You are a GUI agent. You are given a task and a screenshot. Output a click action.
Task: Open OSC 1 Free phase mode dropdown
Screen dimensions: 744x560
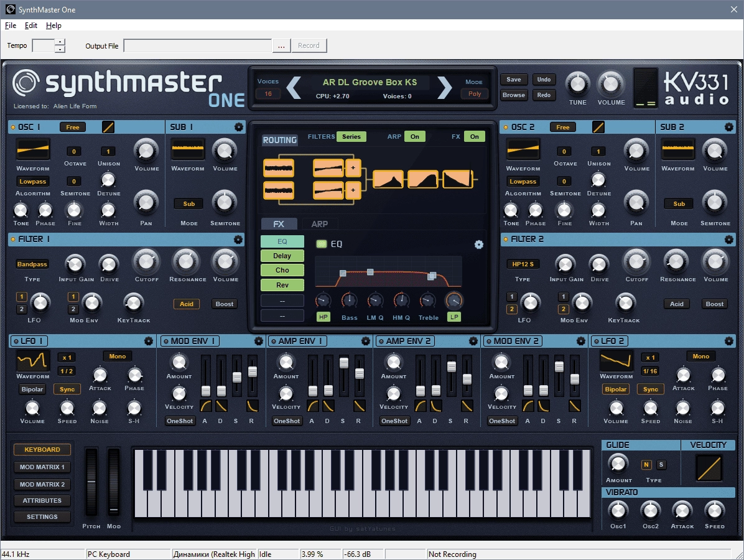(x=73, y=127)
